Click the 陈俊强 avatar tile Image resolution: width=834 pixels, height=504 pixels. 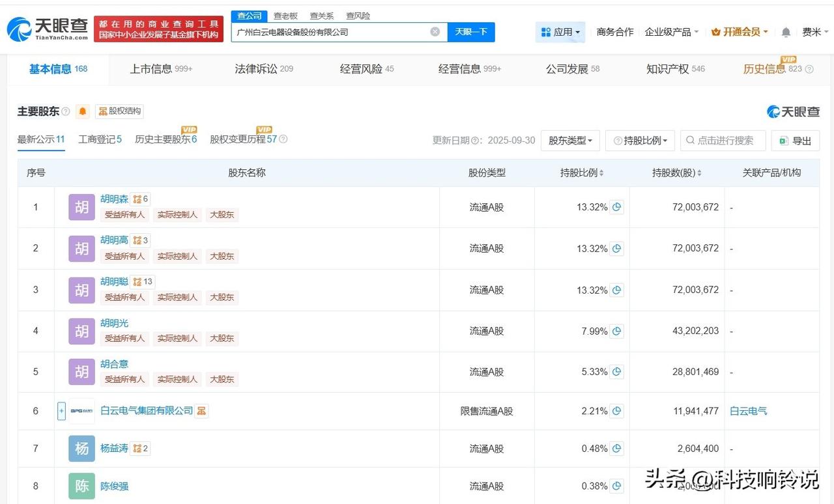81,486
